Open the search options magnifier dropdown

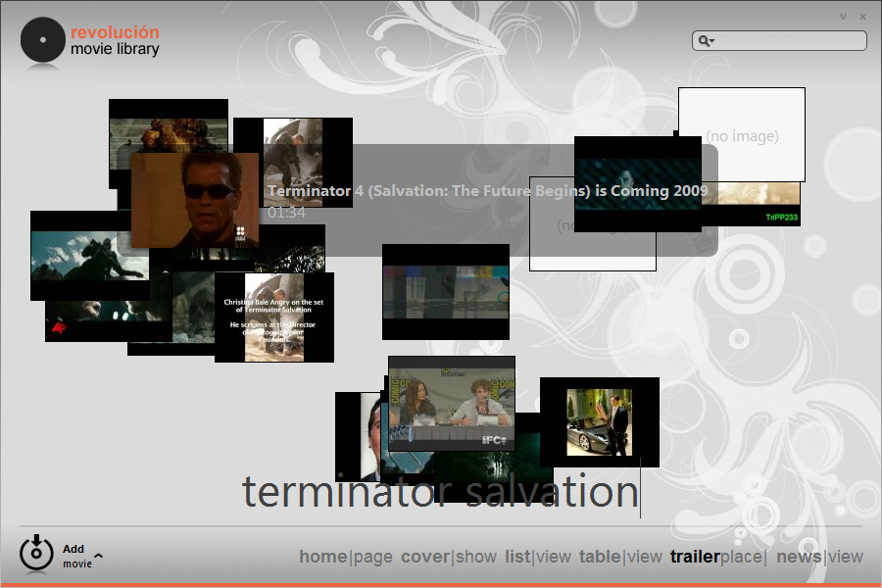(706, 41)
